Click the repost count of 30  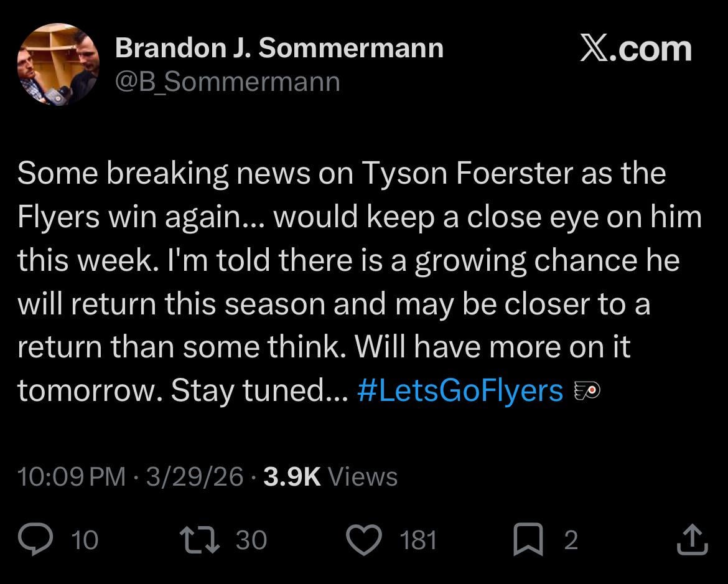click(x=251, y=540)
